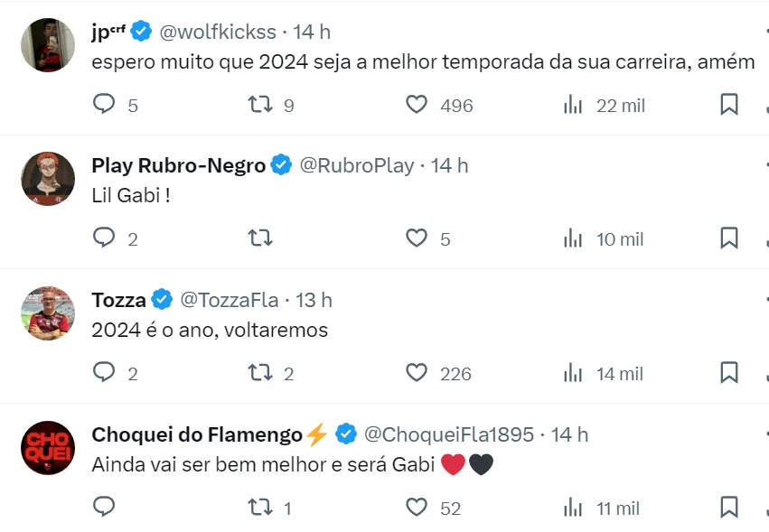Open the @RubroPlay profile handle
This screenshot has height=532, width=769.
[356, 165]
